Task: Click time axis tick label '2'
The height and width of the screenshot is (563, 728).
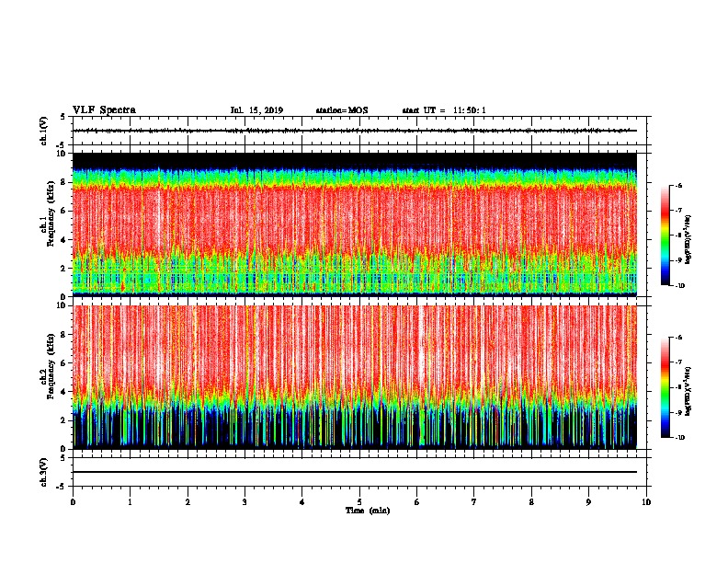Action: pyautogui.click(x=188, y=502)
